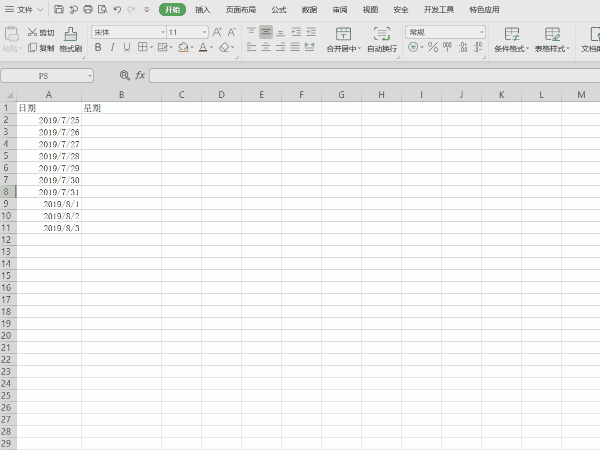Switch to the 开发工具 Developer tab
600x450 pixels.
[x=439, y=10]
